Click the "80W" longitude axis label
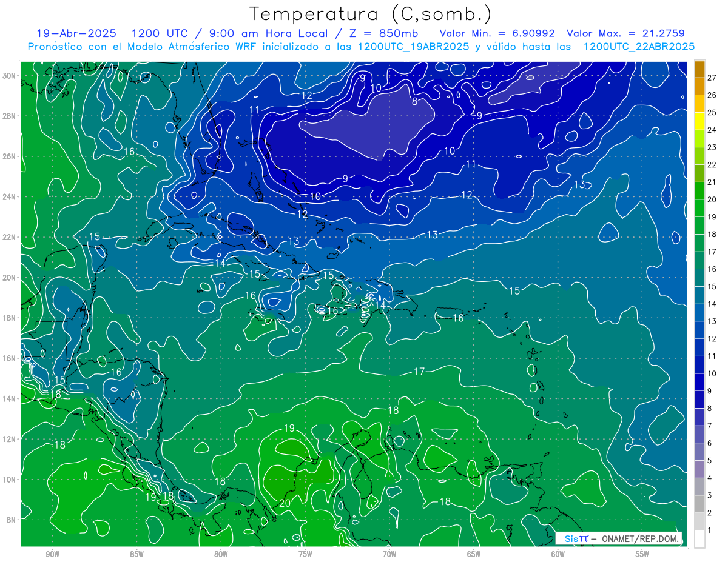 [x=221, y=554]
